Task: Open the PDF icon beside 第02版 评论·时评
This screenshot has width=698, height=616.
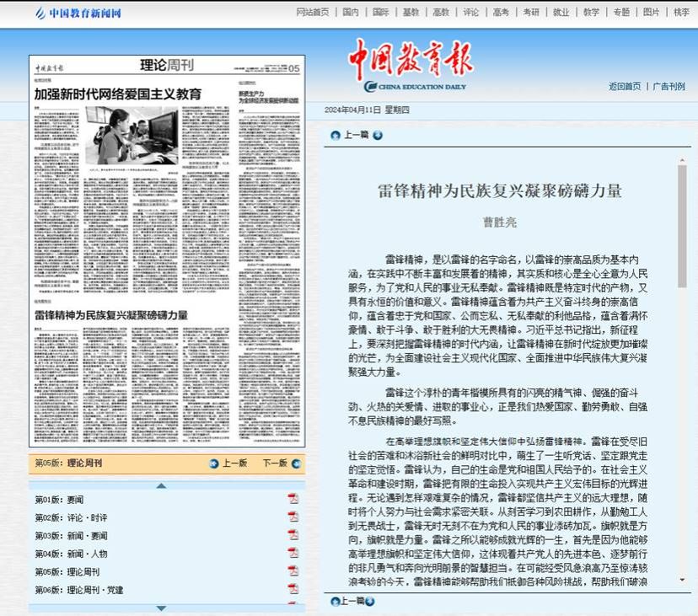Action: (x=293, y=517)
